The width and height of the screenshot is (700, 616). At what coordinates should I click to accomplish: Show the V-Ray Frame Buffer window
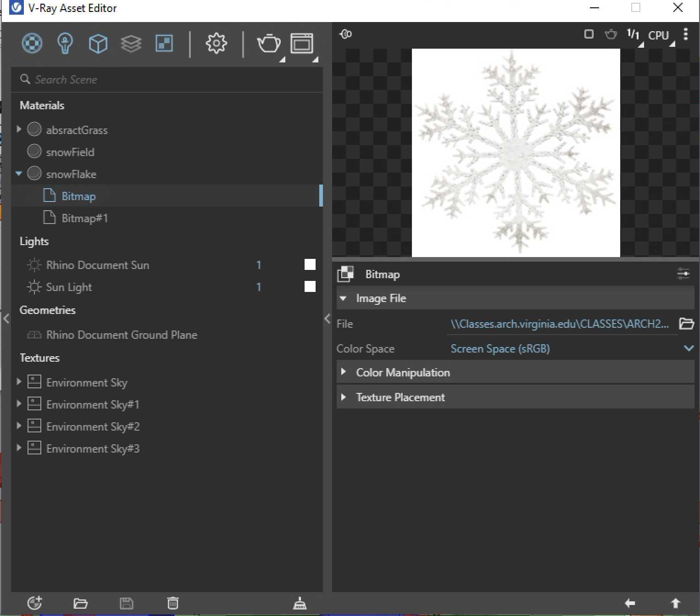point(302,44)
